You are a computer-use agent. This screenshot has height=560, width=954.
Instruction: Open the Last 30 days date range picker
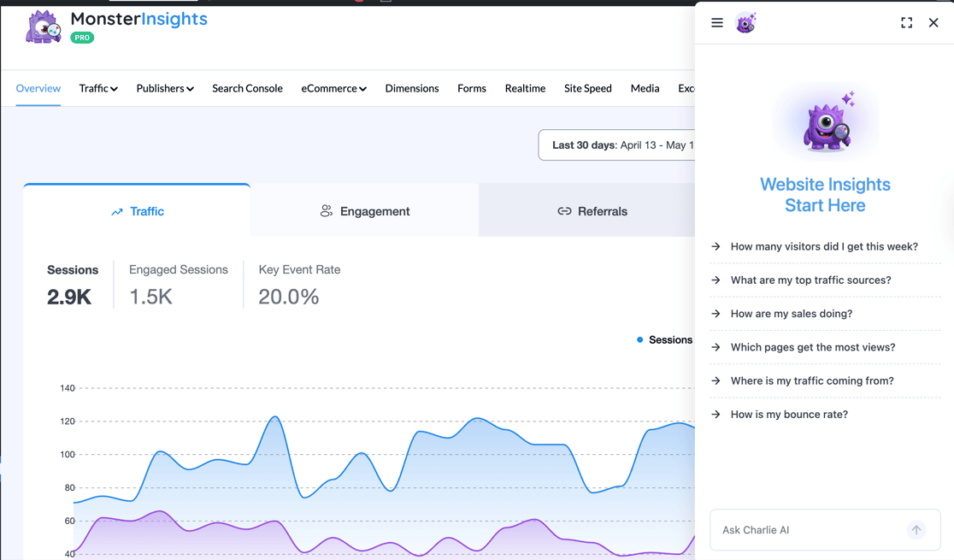pos(616,144)
